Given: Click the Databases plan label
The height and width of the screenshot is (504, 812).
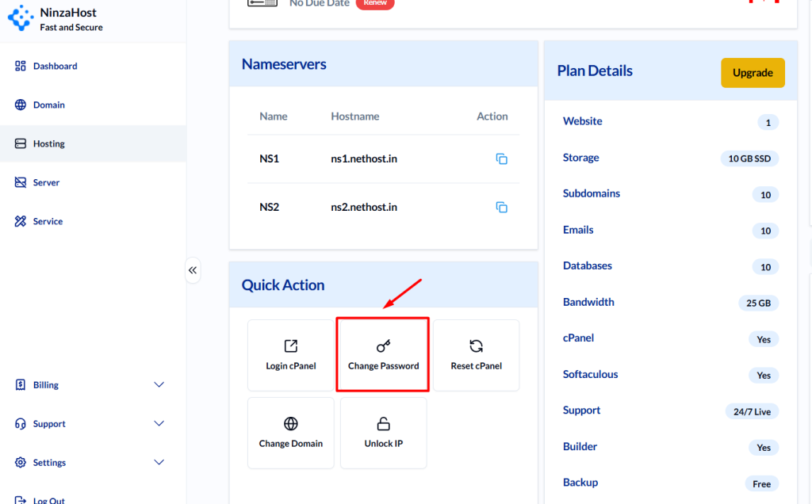Looking at the screenshot, I should coord(588,265).
